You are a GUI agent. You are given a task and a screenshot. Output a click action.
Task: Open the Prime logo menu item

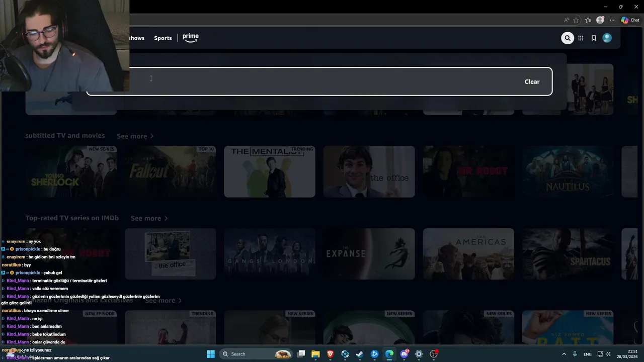pos(191,38)
